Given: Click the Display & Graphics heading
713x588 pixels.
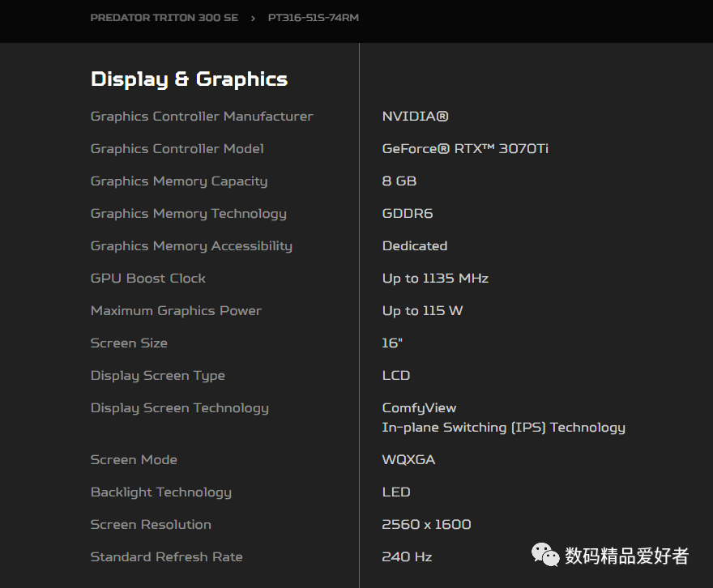Looking at the screenshot, I should click(x=189, y=79).
